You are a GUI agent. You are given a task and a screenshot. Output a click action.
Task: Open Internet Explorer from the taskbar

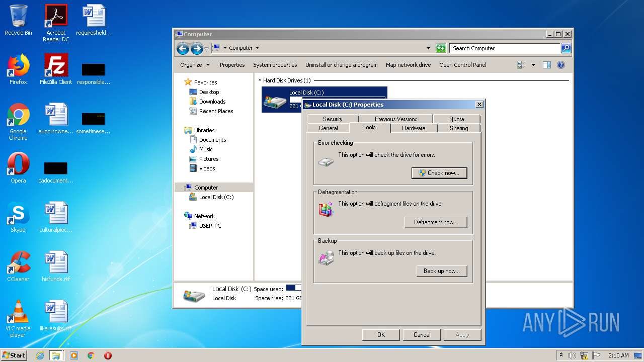tap(40, 355)
